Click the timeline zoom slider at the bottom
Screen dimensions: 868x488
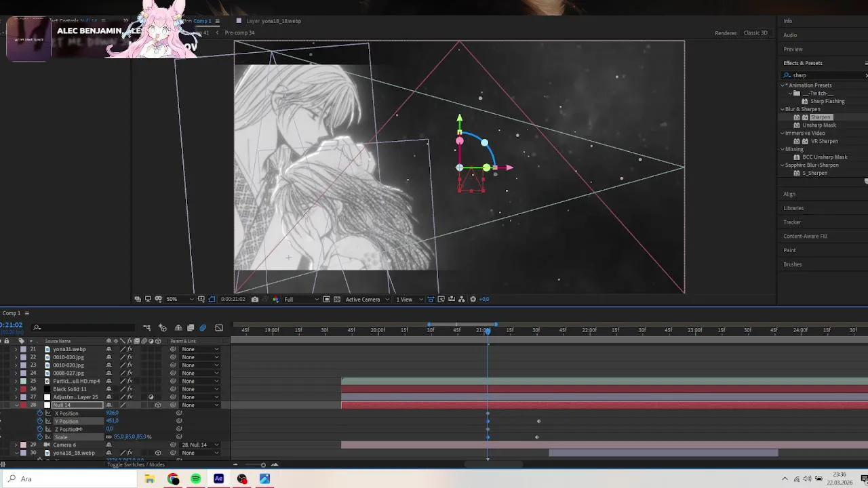[263, 465]
